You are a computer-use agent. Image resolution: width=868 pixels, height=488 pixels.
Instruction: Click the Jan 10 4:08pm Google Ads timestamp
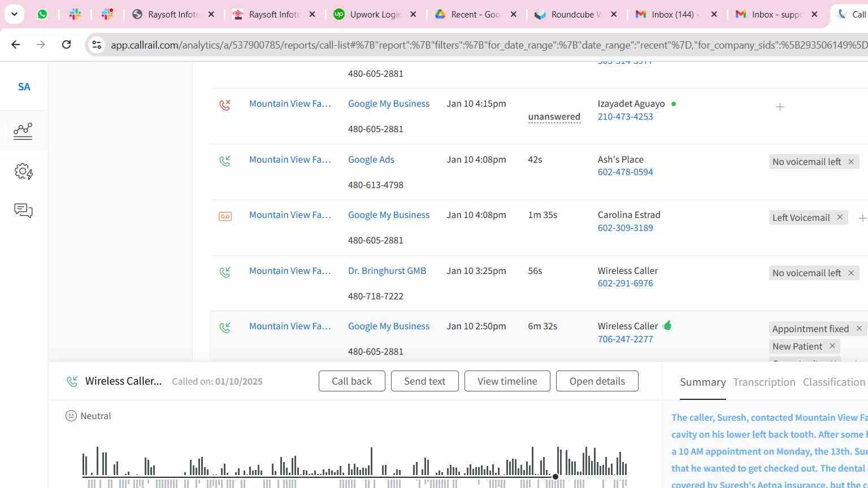[x=476, y=159]
